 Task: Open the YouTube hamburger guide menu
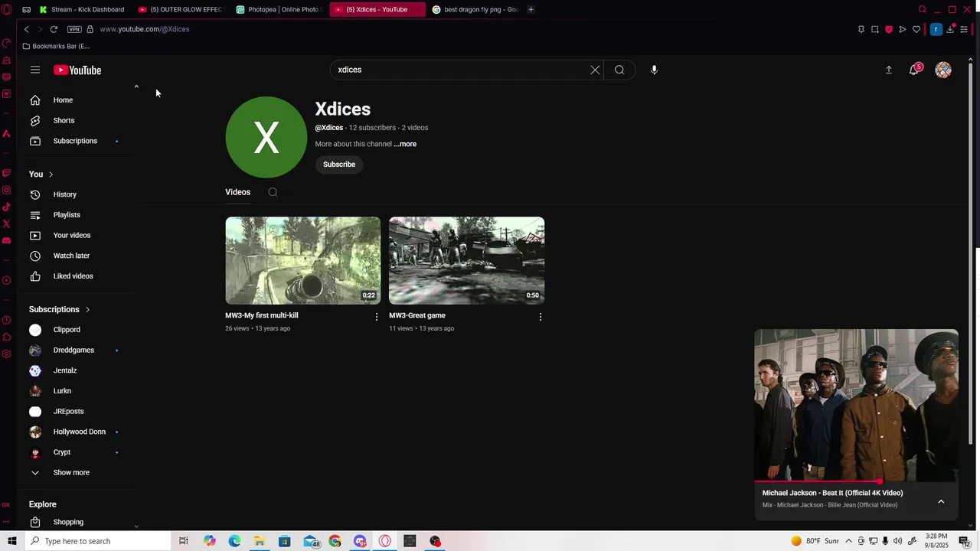tap(35, 70)
